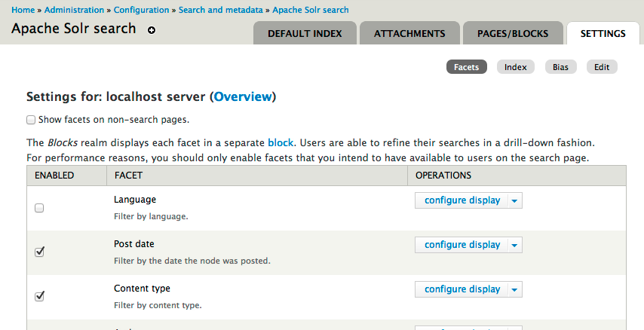
Task: Switch to the Default Index tab
Action: 305,33
